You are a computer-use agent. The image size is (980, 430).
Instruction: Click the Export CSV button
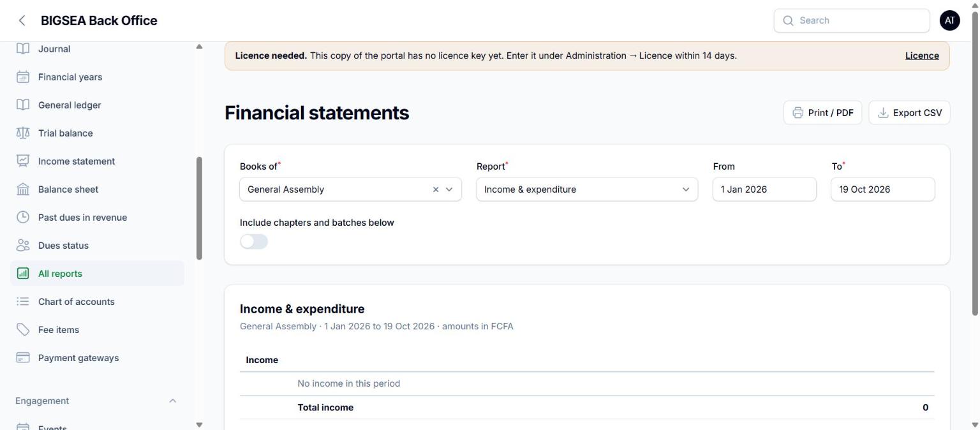tap(909, 113)
